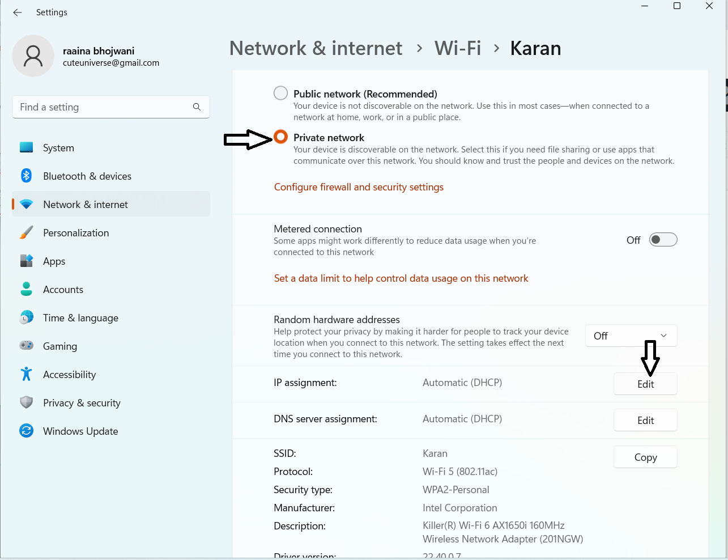Expand Random hardware addresses dropdown
The image size is (728, 560).
[x=631, y=336]
